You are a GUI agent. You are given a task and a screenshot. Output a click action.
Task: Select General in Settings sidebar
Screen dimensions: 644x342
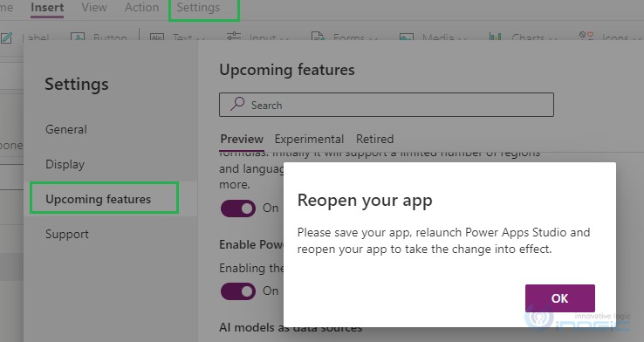click(66, 129)
